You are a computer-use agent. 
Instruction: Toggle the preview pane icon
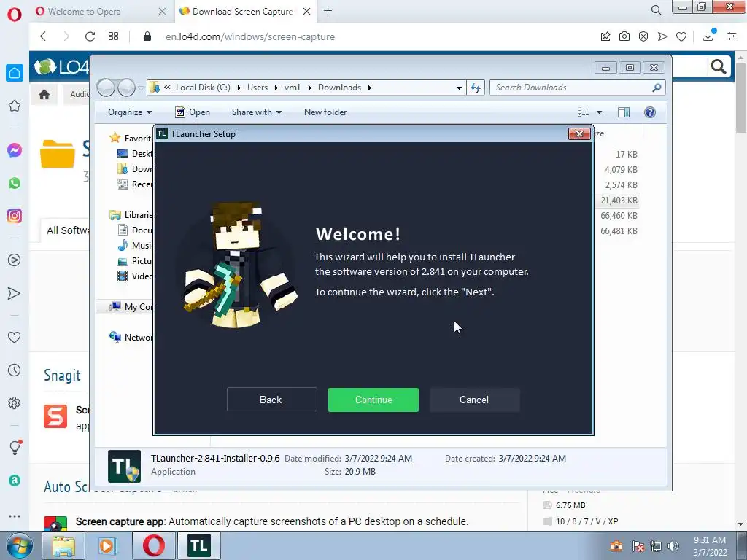pyautogui.click(x=624, y=112)
